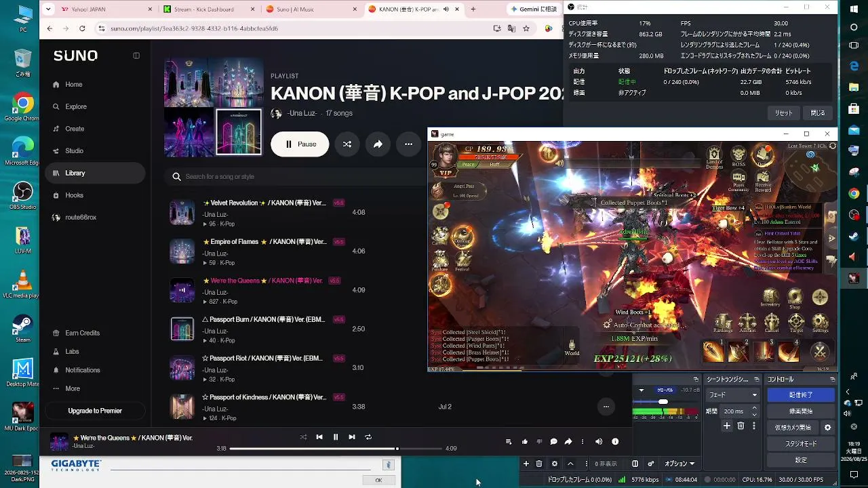The image size is (868, 488).
Task: Toggle repeat in the Suno player bar
Action: pyautogui.click(x=368, y=437)
